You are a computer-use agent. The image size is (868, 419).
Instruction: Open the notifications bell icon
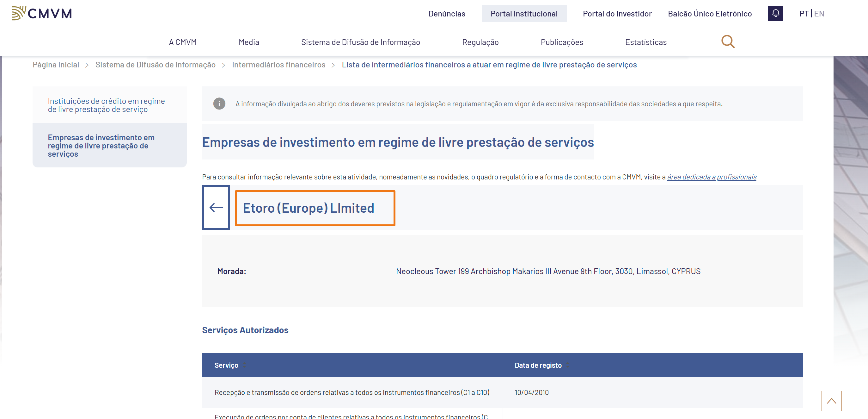pos(775,14)
